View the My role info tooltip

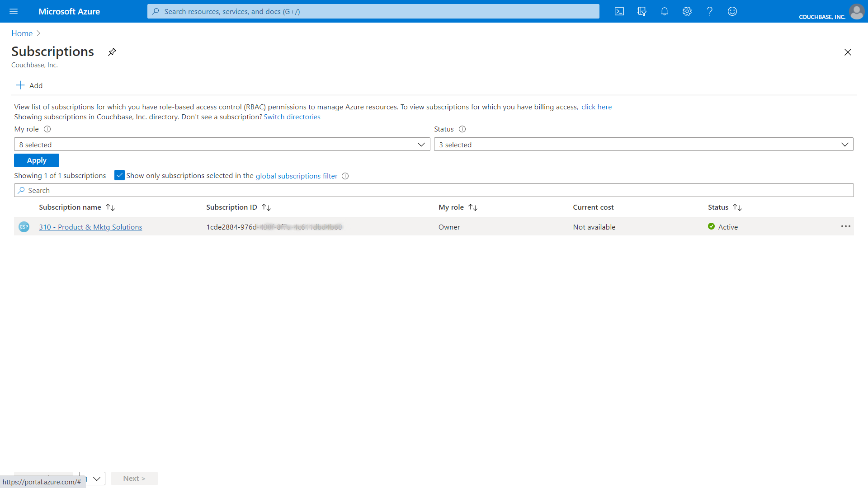pyautogui.click(x=47, y=129)
